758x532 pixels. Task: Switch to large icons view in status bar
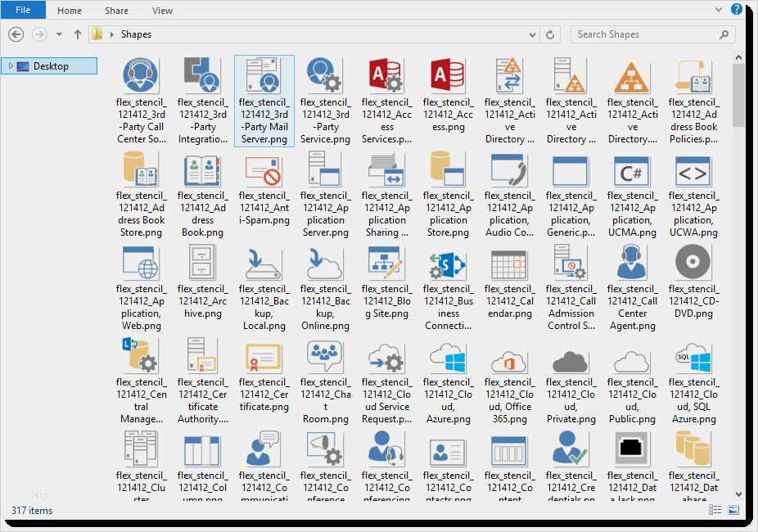[733, 510]
